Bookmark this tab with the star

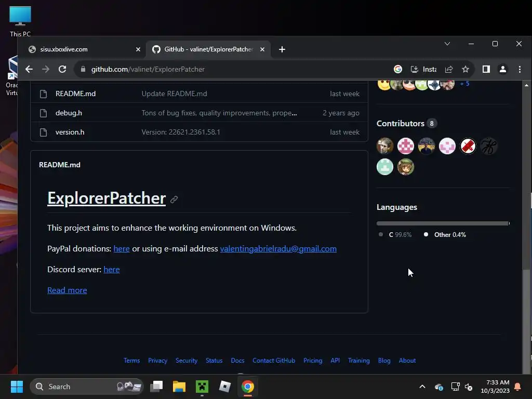coord(465,69)
